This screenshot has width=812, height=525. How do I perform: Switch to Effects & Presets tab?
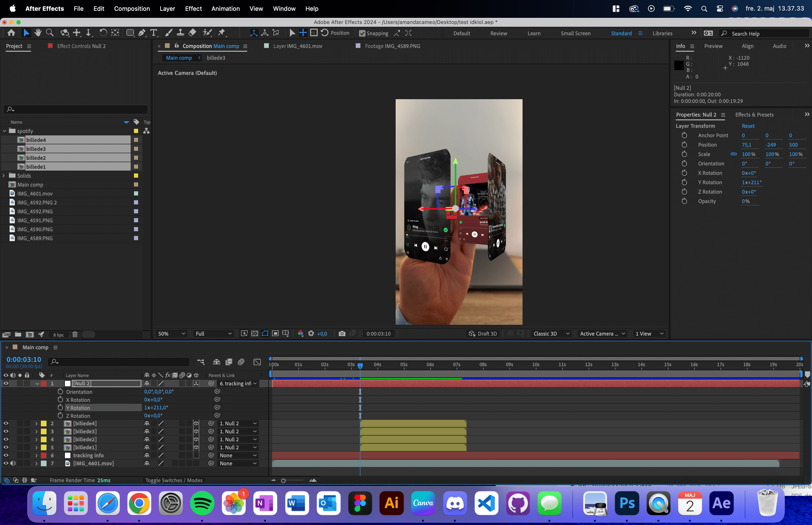point(754,114)
